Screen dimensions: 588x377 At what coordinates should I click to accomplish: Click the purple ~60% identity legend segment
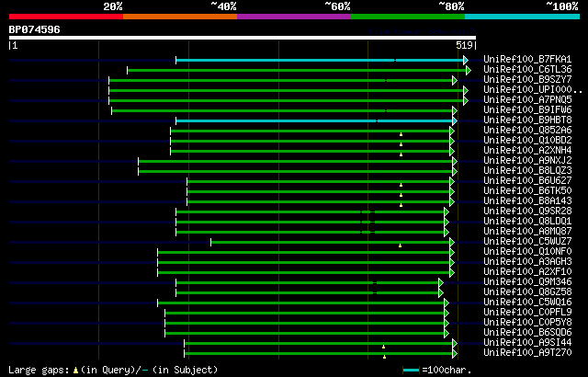click(x=294, y=17)
